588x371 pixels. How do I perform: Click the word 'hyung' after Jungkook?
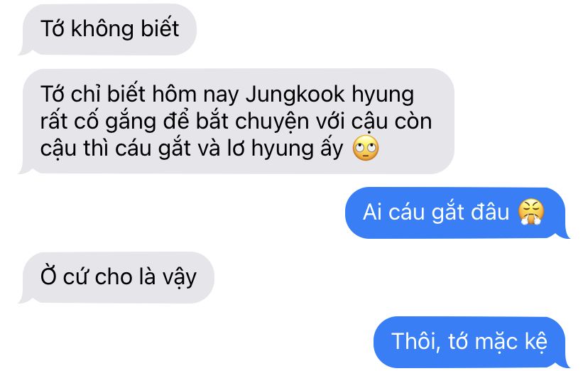[x=383, y=95]
